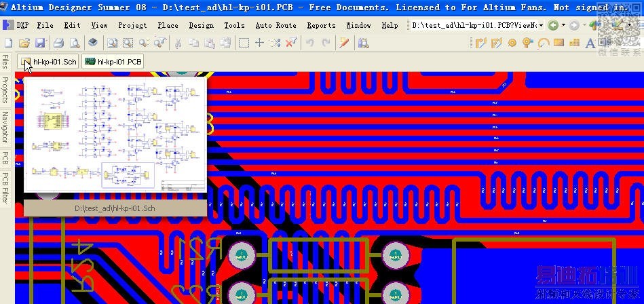Viewport: 644px width, 304px height.
Task: Open the Devices view chip icon
Action: pos(93,42)
